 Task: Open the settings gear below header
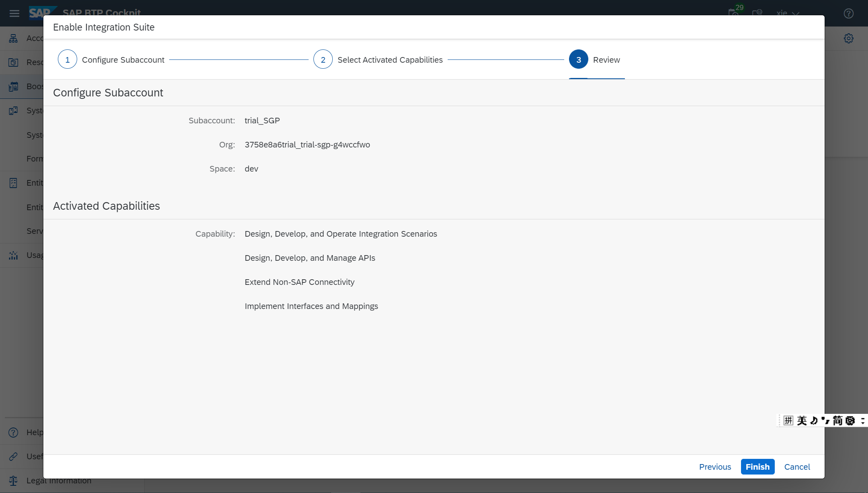tap(849, 39)
